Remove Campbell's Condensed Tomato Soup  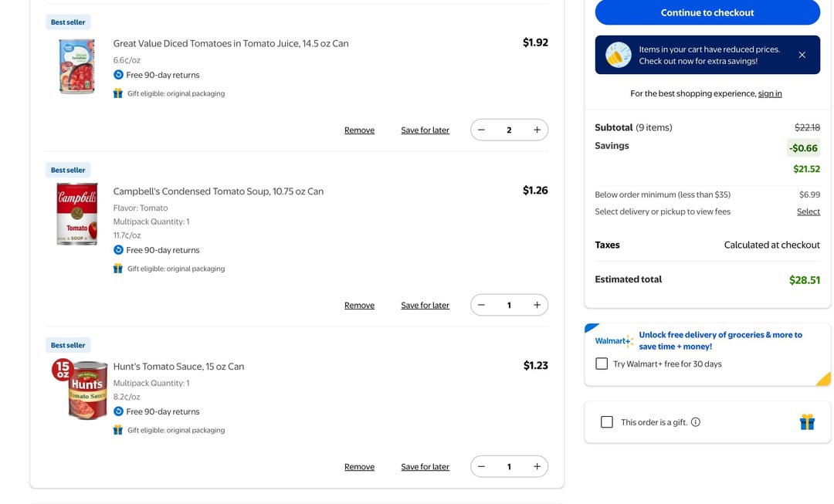pyautogui.click(x=360, y=305)
